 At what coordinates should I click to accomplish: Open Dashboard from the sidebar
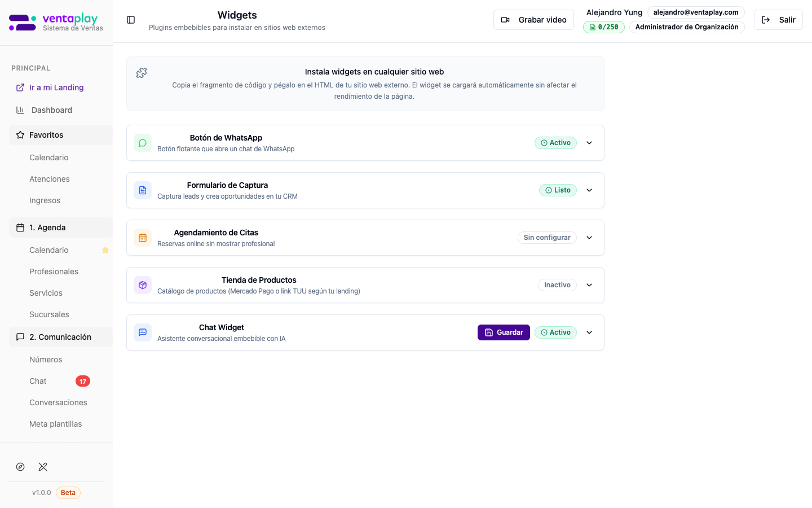[x=51, y=110]
